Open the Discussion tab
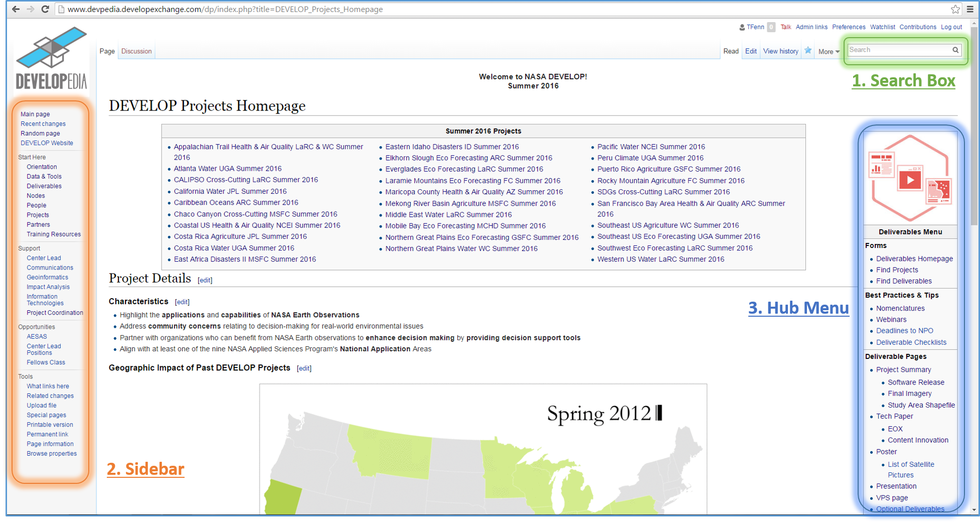 (x=136, y=51)
